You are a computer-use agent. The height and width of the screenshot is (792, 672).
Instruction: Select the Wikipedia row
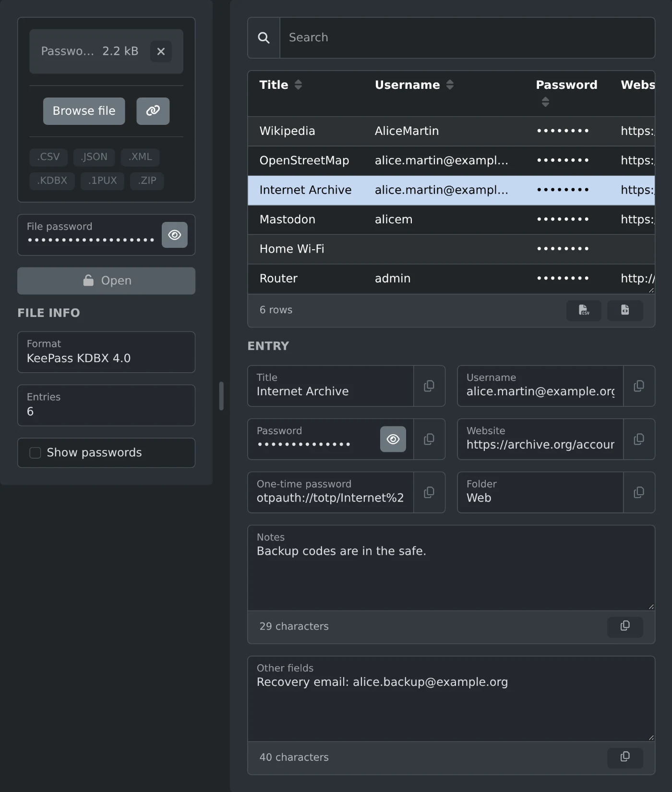(x=451, y=131)
